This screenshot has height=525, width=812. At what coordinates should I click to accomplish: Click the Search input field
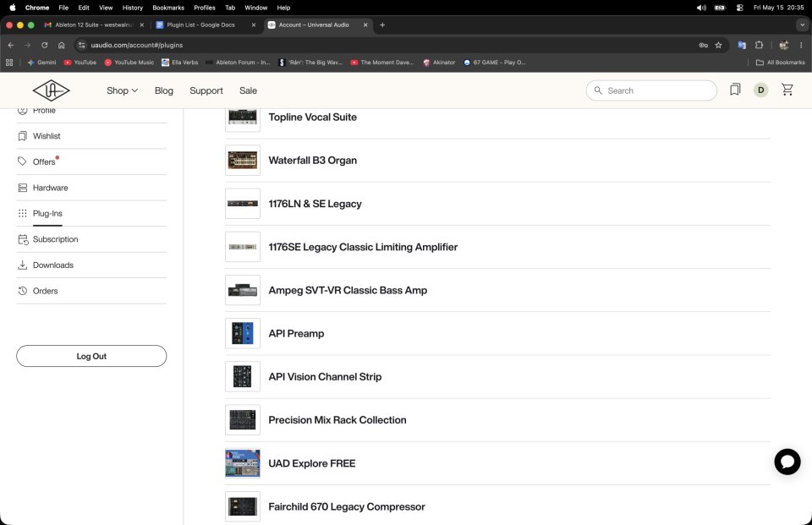coord(651,90)
